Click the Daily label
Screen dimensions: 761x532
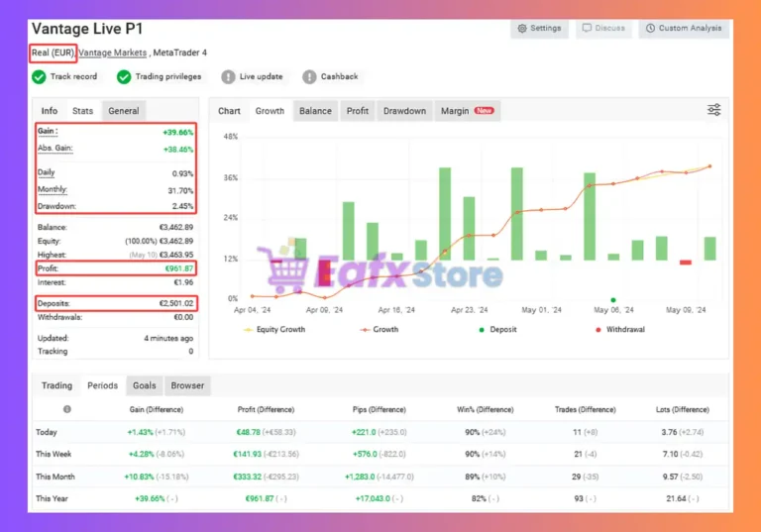[47, 172]
